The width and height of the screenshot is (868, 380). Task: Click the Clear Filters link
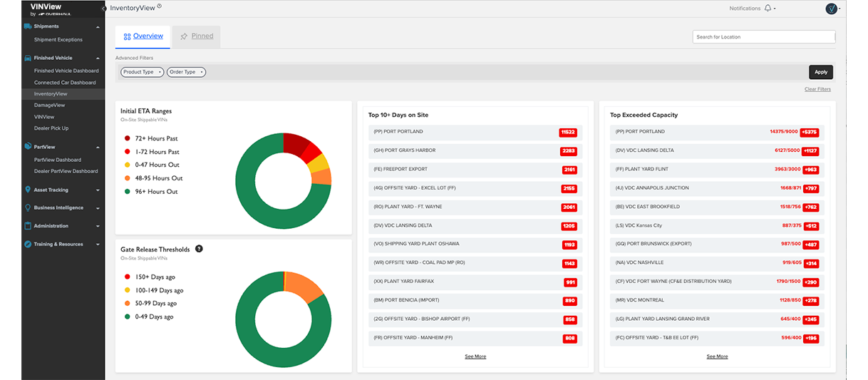[x=817, y=89]
